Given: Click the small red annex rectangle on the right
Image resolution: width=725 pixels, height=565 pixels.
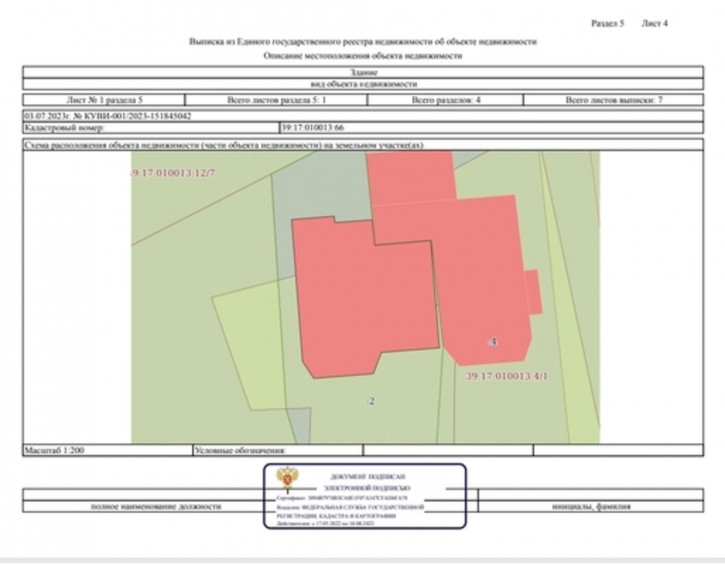Looking at the screenshot, I should [534, 292].
